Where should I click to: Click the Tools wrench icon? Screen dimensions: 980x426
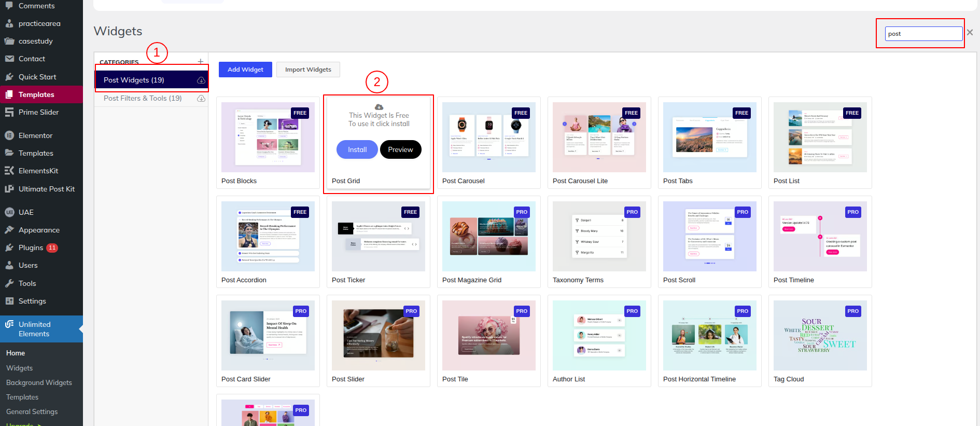(x=9, y=283)
